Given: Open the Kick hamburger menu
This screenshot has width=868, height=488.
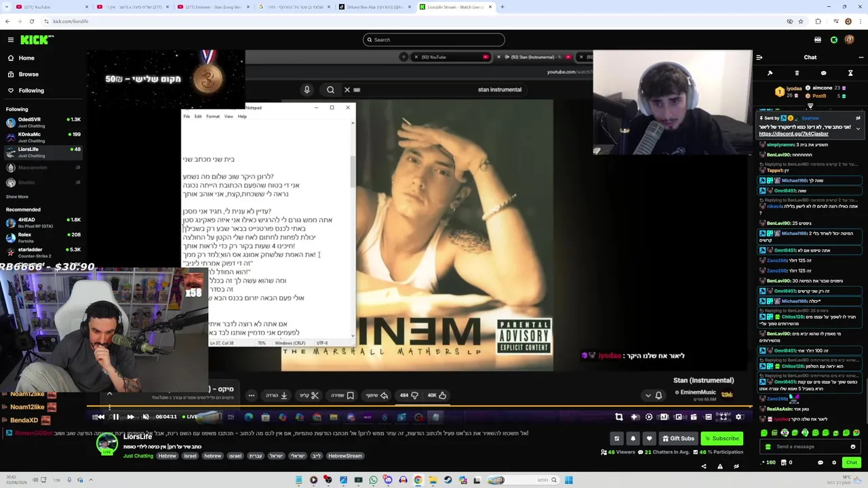Looking at the screenshot, I should (x=11, y=40).
